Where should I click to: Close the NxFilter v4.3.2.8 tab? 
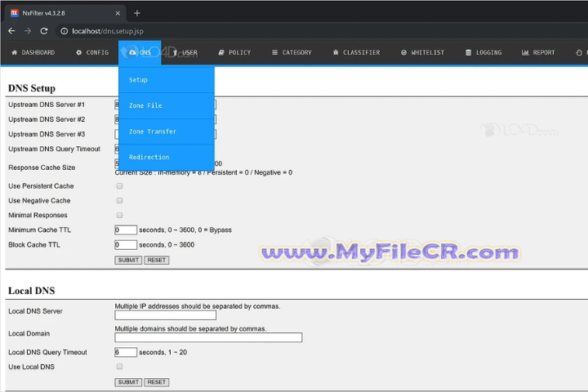point(118,13)
